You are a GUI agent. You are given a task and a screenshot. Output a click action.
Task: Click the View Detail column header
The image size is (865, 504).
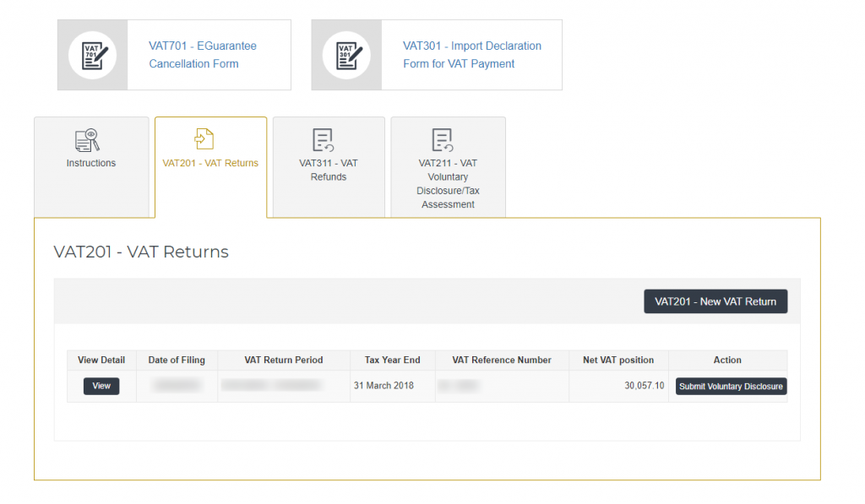101,360
